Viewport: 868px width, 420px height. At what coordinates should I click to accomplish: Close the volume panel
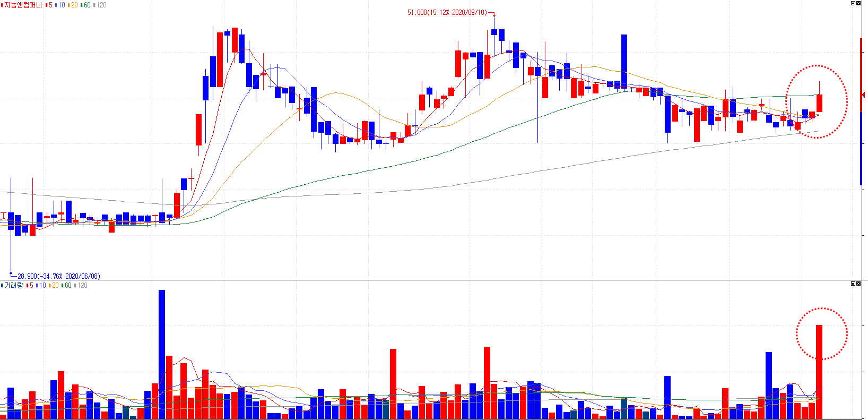(859, 284)
